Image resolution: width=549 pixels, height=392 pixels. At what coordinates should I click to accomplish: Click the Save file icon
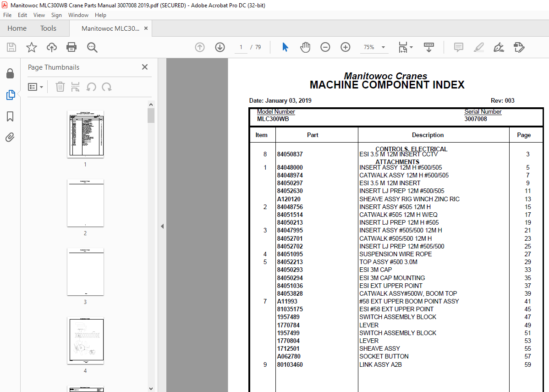coord(11,47)
